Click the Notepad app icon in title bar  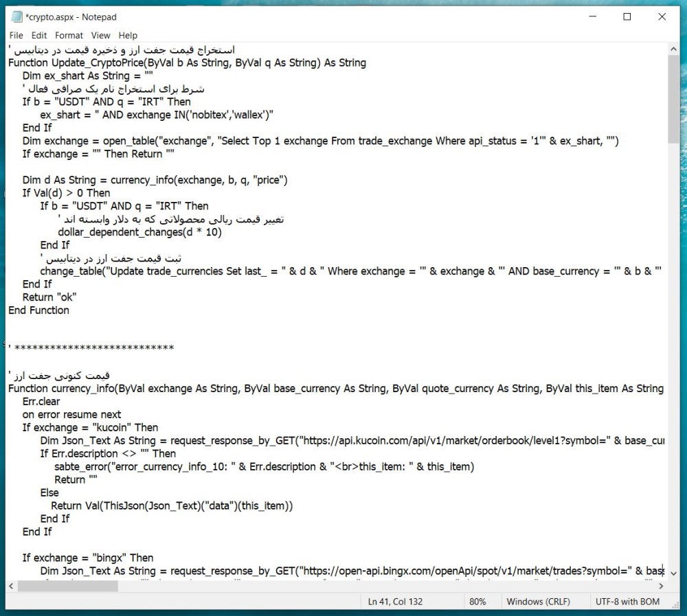[x=16, y=17]
